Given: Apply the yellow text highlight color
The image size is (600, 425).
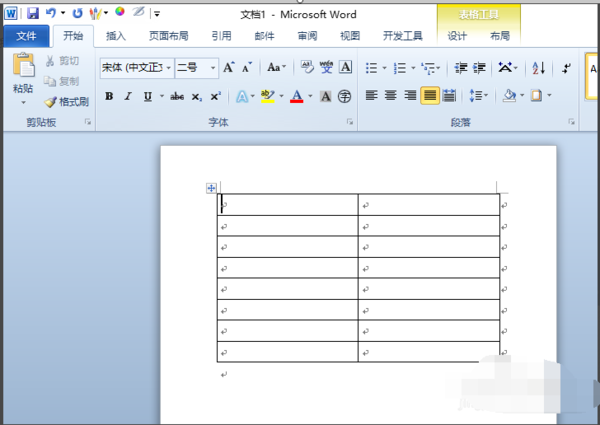Looking at the screenshot, I should (267, 96).
